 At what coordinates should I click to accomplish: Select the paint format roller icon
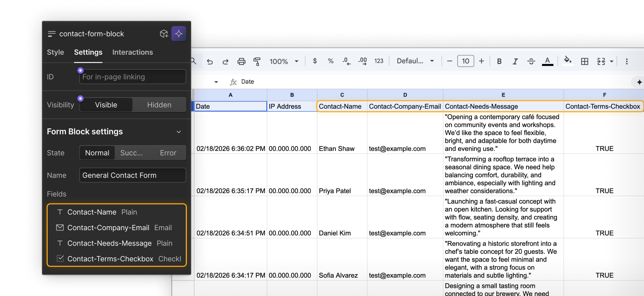point(257,61)
